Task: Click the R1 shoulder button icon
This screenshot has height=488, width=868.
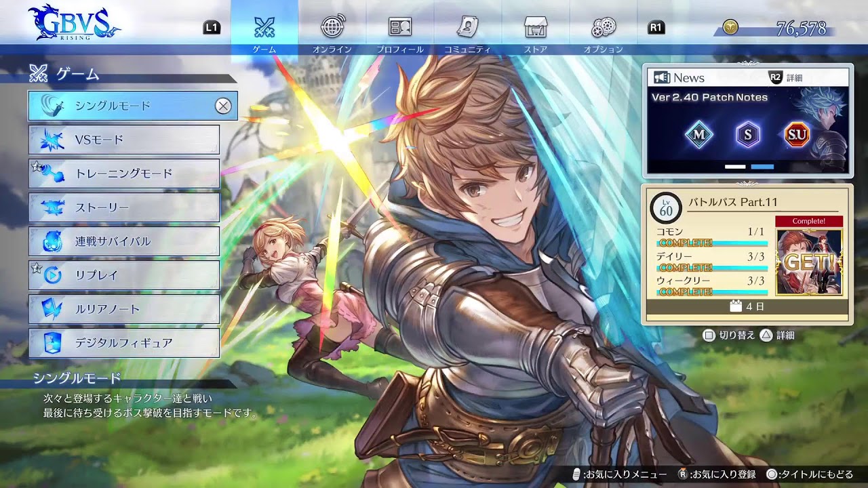Action: click(656, 27)
